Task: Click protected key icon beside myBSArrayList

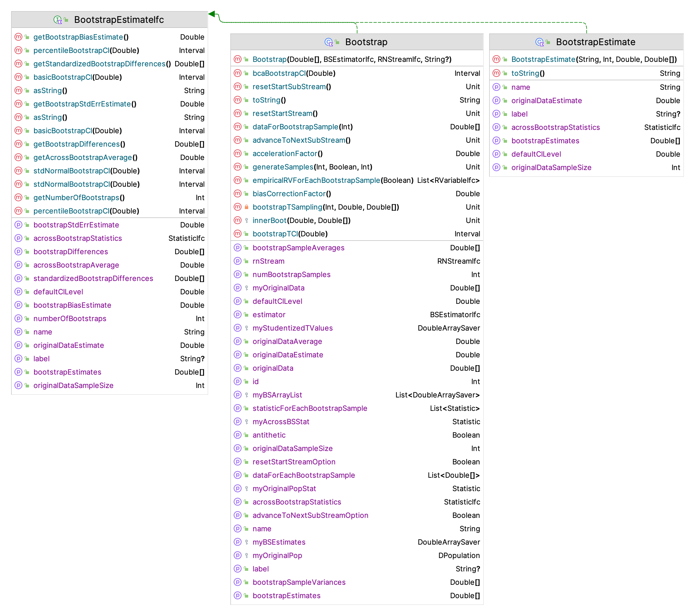Action: (x=247, y=395)
